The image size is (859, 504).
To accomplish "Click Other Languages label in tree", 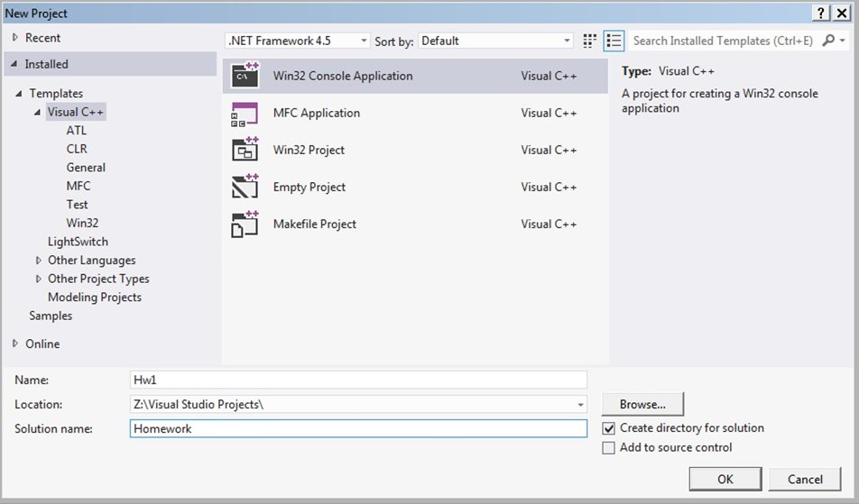I will (x=91, y=261).
